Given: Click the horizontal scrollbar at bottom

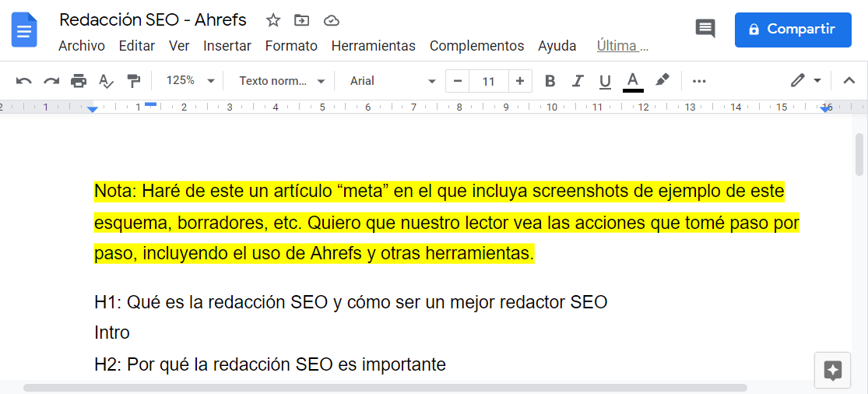Looking at the screenshot, I should 385,387.
